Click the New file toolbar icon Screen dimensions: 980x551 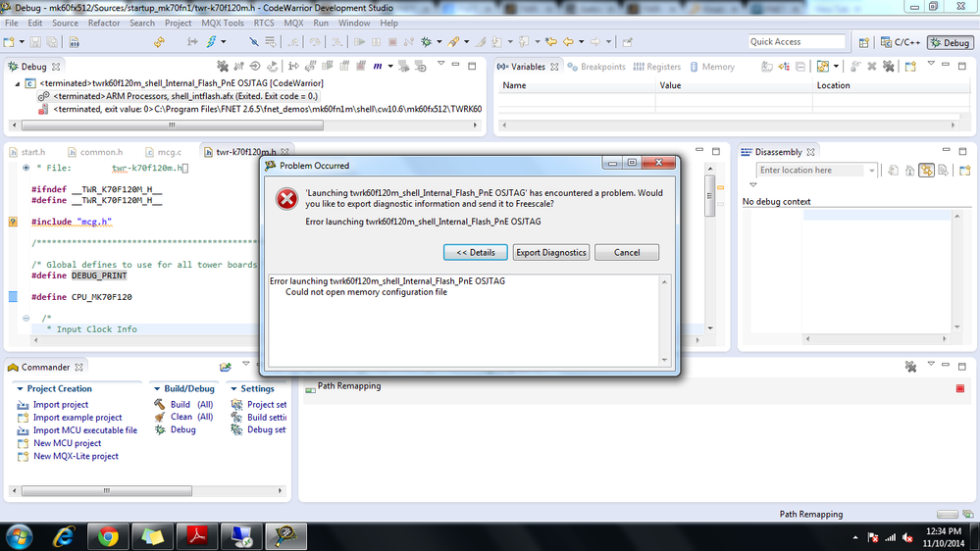click(9, 42)
